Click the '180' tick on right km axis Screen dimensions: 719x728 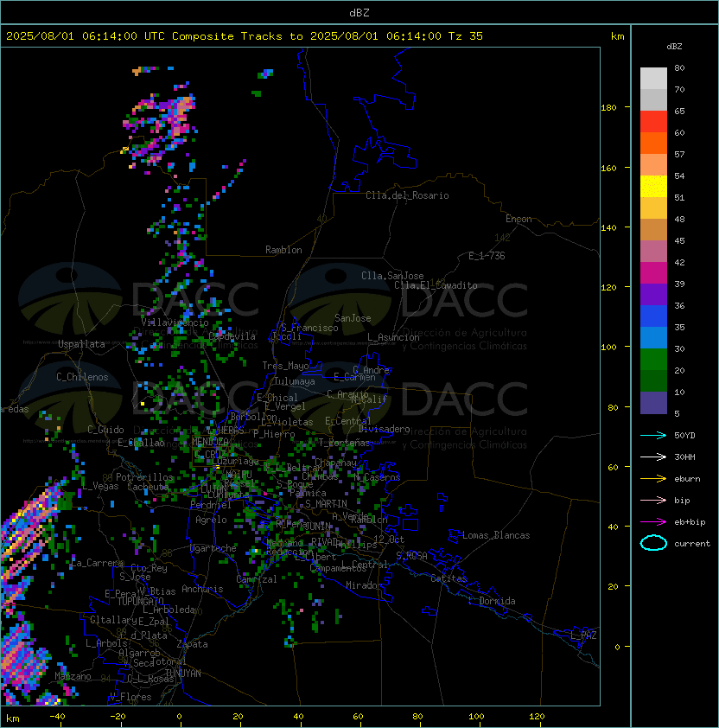608,108
